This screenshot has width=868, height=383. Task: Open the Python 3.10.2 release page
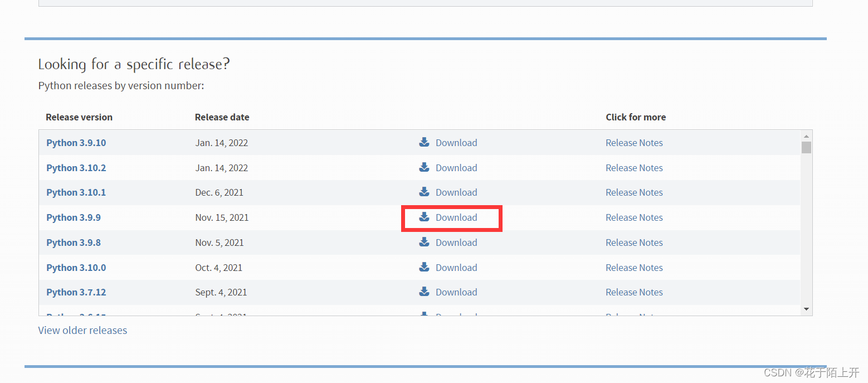click(76, 168)
